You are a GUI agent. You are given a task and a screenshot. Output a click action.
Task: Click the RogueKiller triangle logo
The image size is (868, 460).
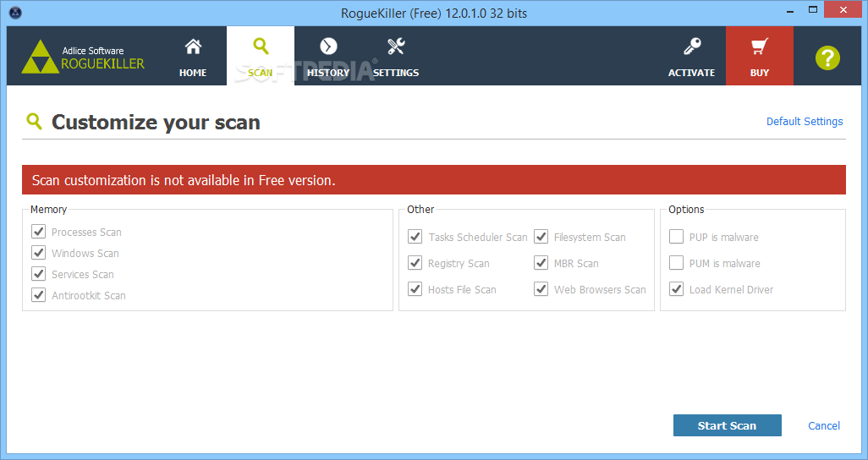click(40, 57)
